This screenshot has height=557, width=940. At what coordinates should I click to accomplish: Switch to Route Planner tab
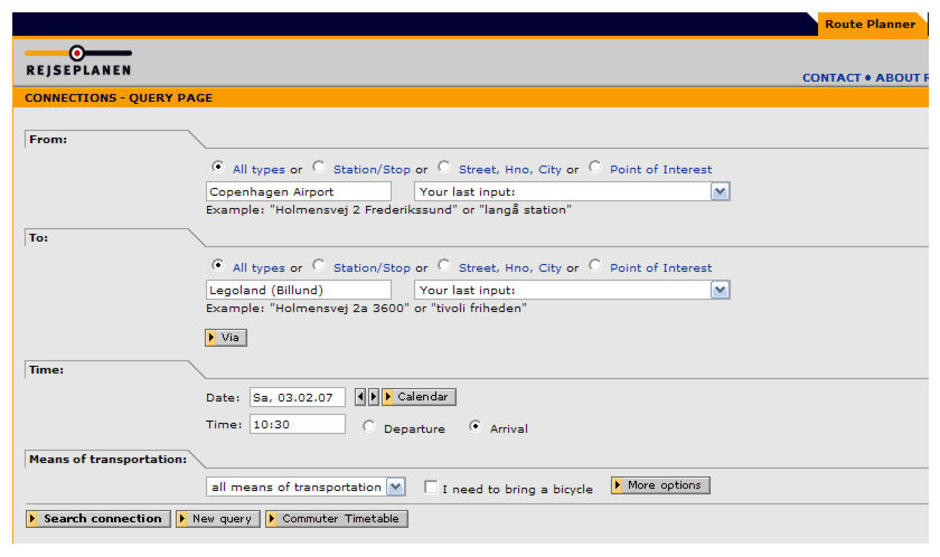[870, 25]
